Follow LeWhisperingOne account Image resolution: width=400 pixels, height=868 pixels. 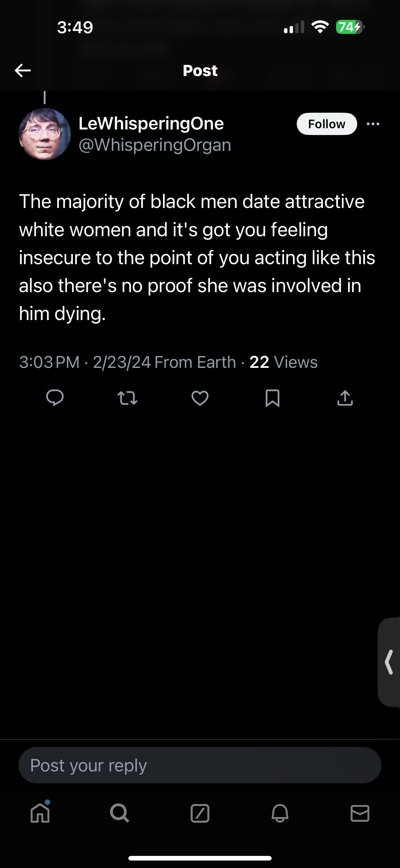327,124
